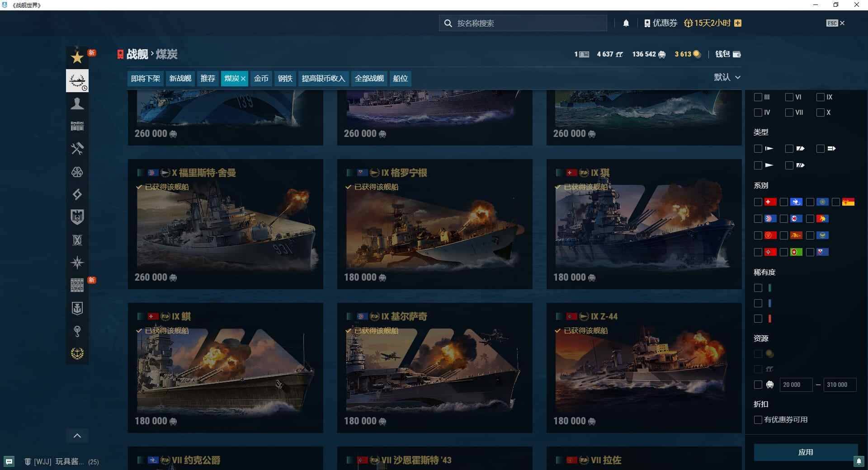Click the 应用 apply button

(807, 452)
